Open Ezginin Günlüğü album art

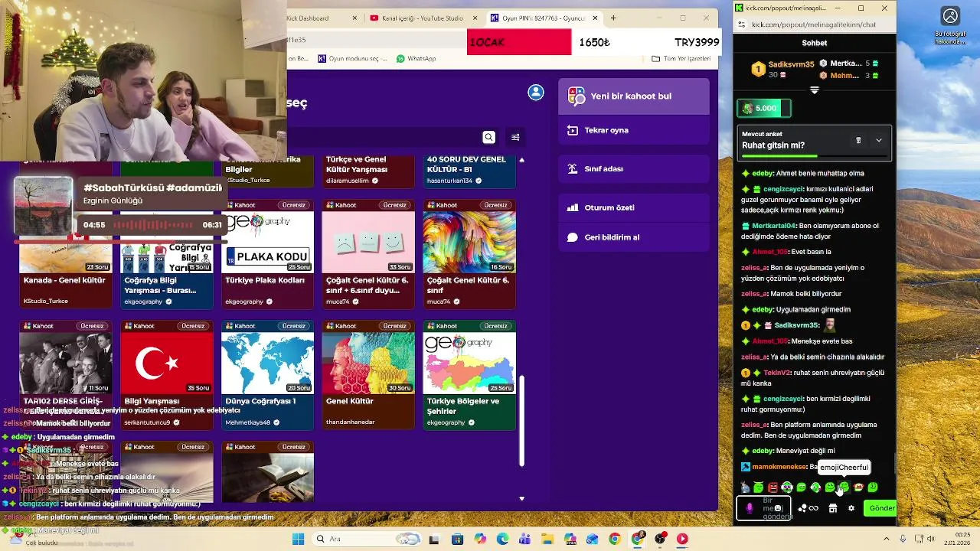[44, 207]
